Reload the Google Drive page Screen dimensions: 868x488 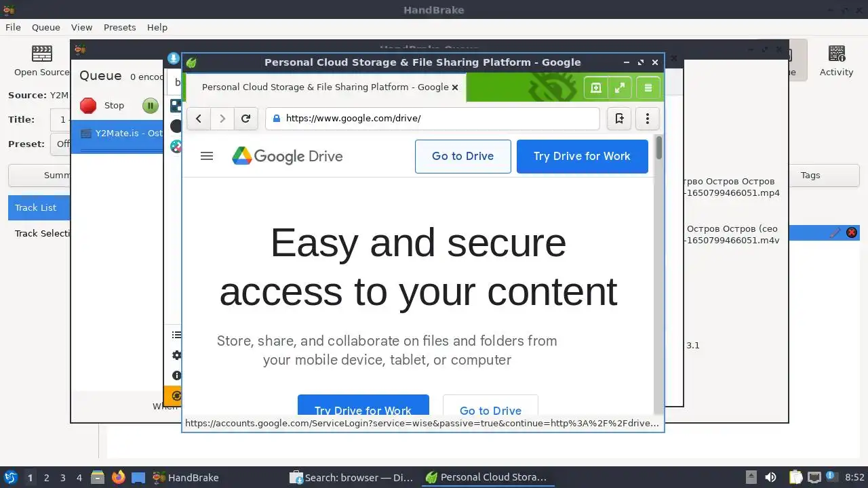[245, 119]
